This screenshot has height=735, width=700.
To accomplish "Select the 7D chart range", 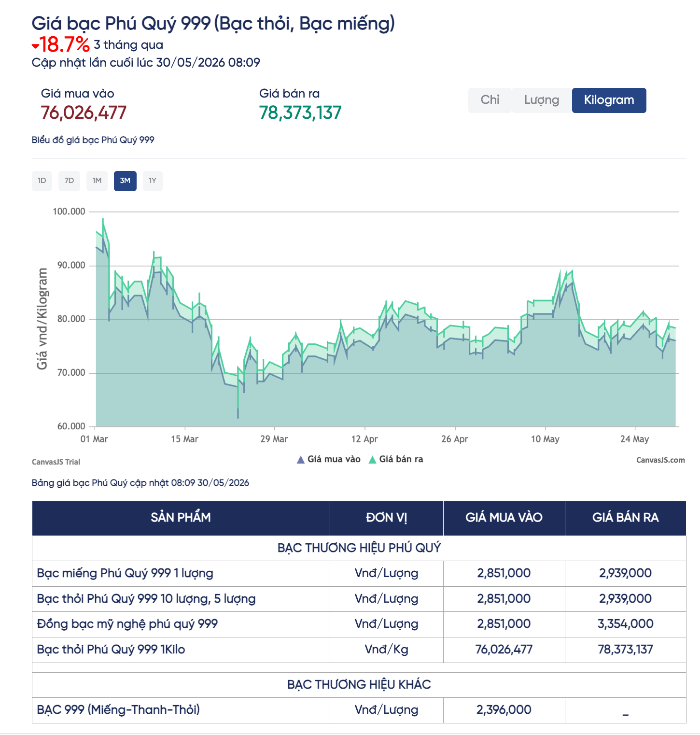I will 69,181.
